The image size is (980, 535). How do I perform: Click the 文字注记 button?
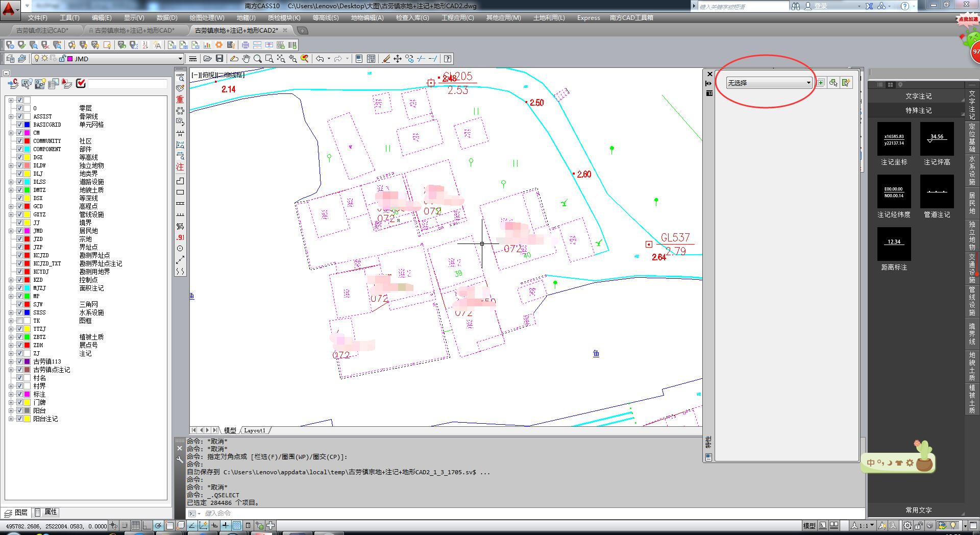pos(918,96)
